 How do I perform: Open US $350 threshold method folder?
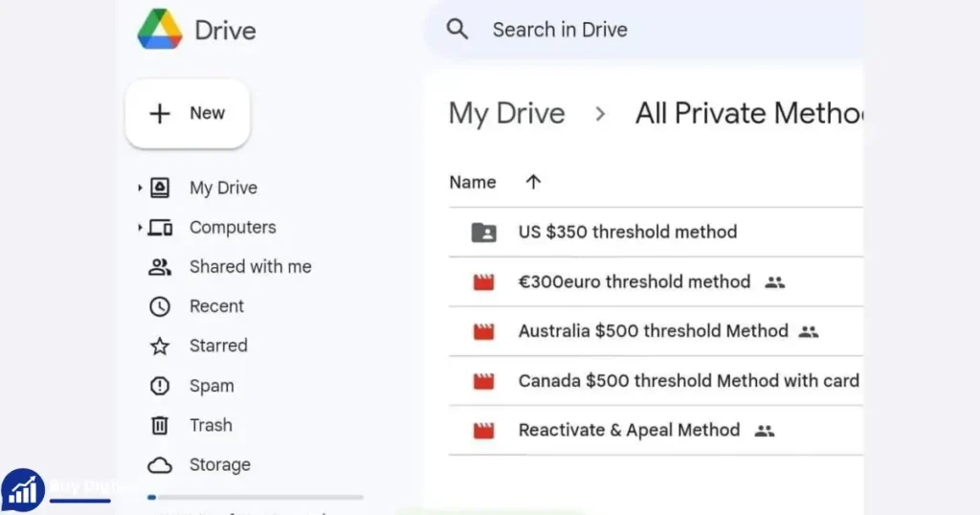628,232
